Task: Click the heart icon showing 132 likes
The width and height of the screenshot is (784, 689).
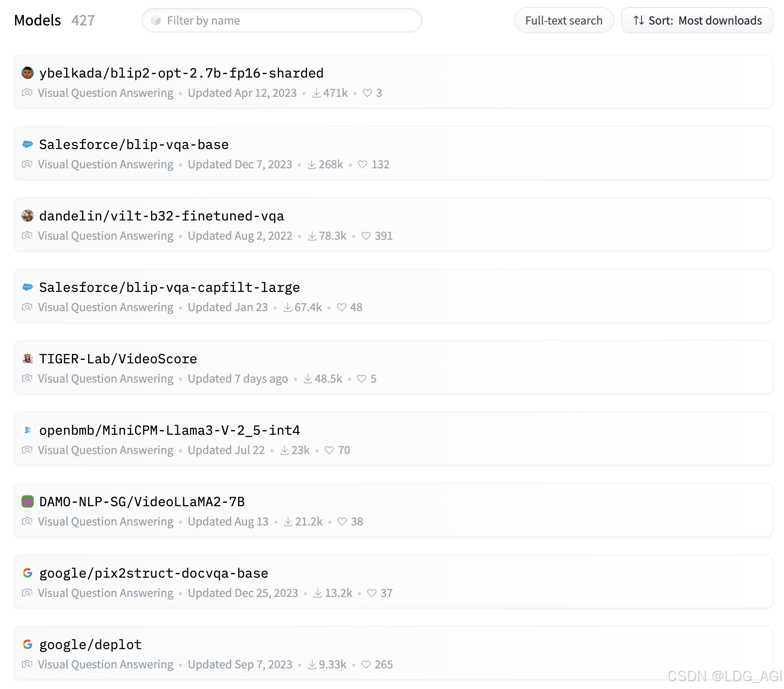Action: pos(363,164)
